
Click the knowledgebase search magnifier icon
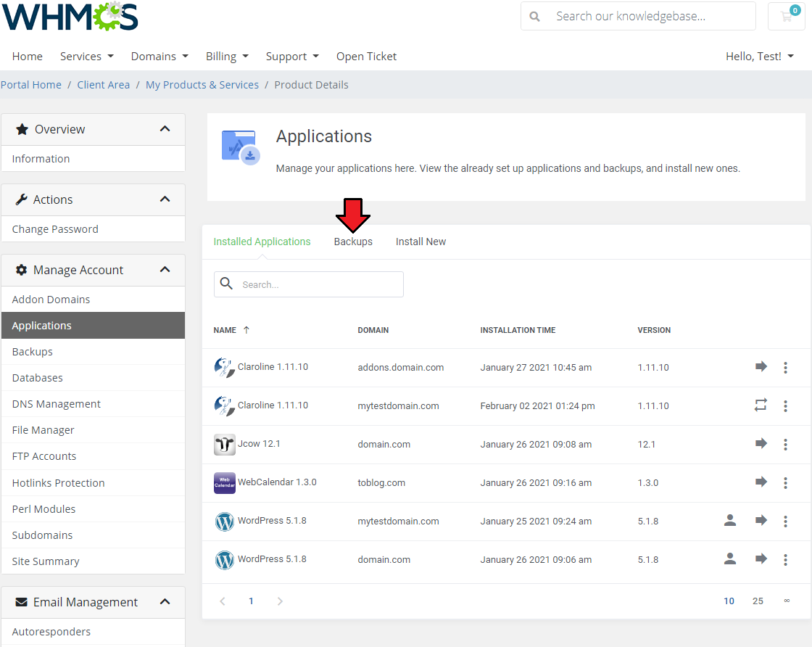[x=535, y=17]
